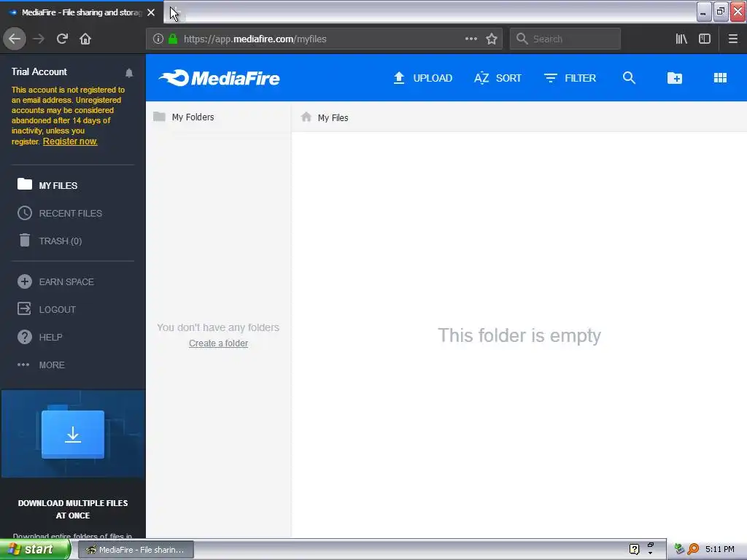The image size is (747, 560).
Task: Open Trash (0) in the sidebar
Action: (50, 241)
